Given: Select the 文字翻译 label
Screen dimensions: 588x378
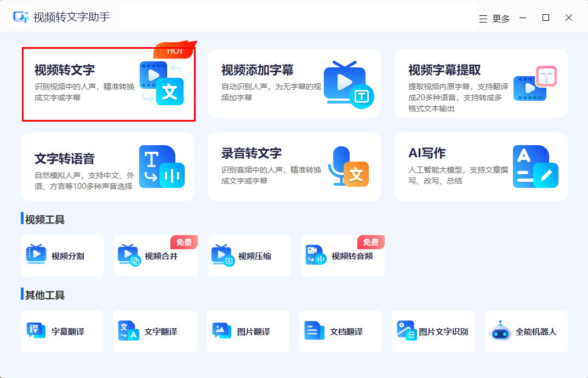Looking at the screenshot, I should (161, 331).
